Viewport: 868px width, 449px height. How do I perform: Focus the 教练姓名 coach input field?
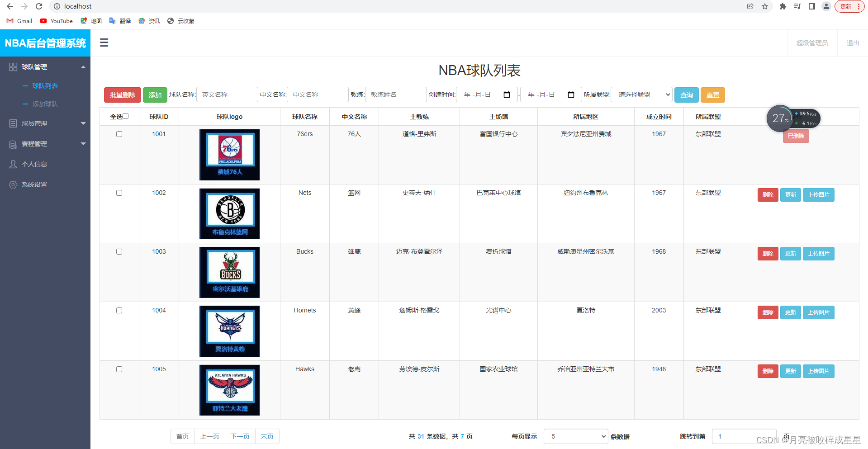(396, 95)
